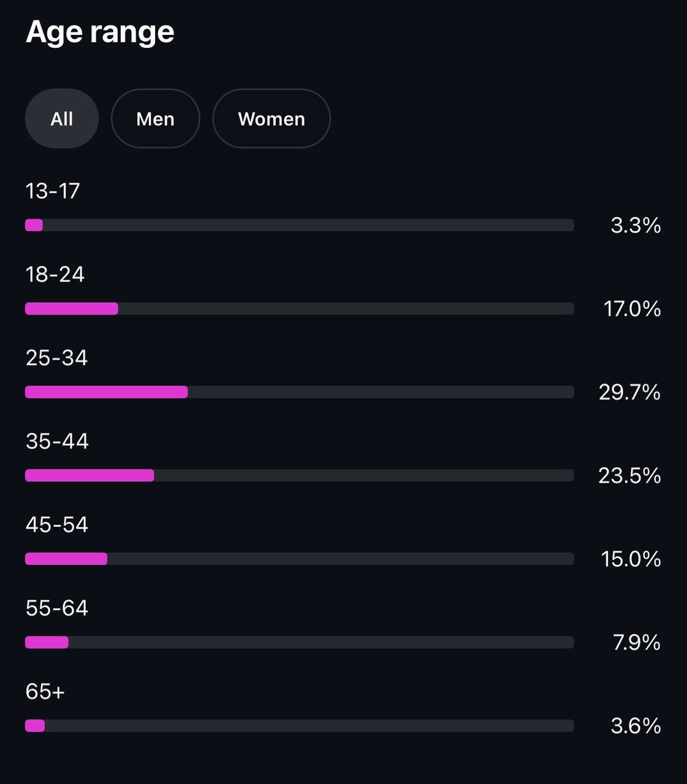Click the 7.9% percentage value
This screenshot has width=687, height=784.
coord(636,643)
